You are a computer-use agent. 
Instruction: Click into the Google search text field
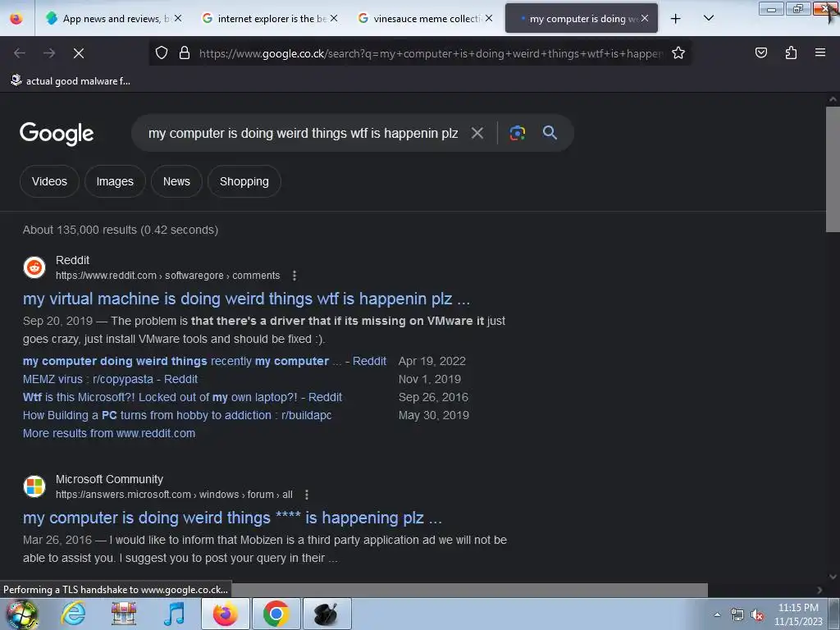point(303,133)
